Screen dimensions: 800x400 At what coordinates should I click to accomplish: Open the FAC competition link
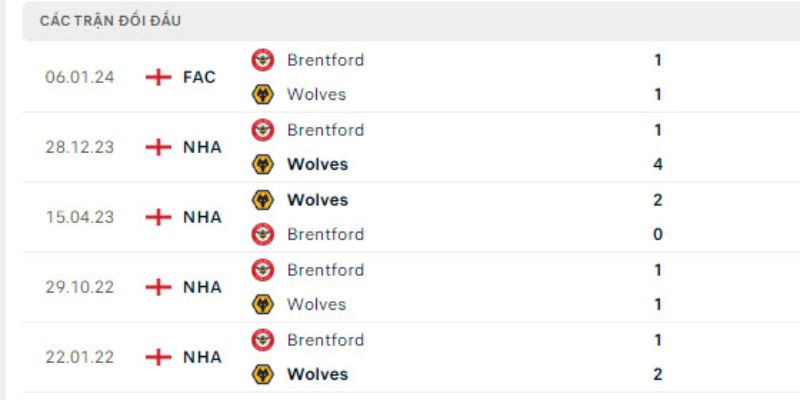(199, 77)
